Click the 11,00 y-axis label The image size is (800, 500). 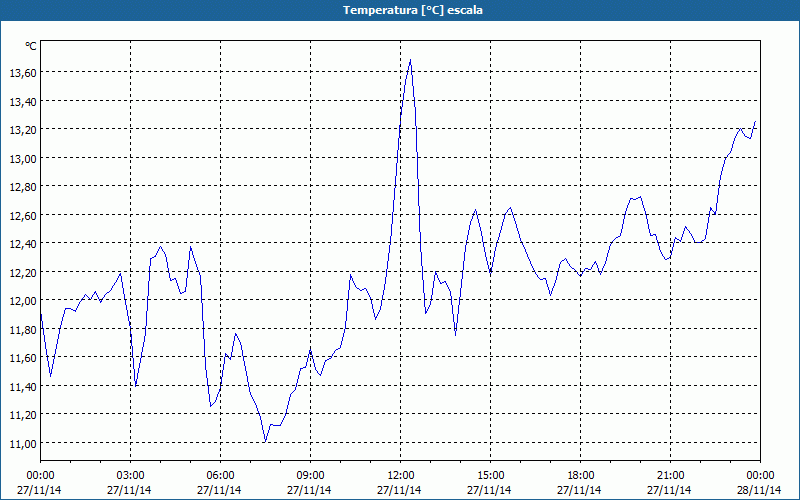click(23, 443)
